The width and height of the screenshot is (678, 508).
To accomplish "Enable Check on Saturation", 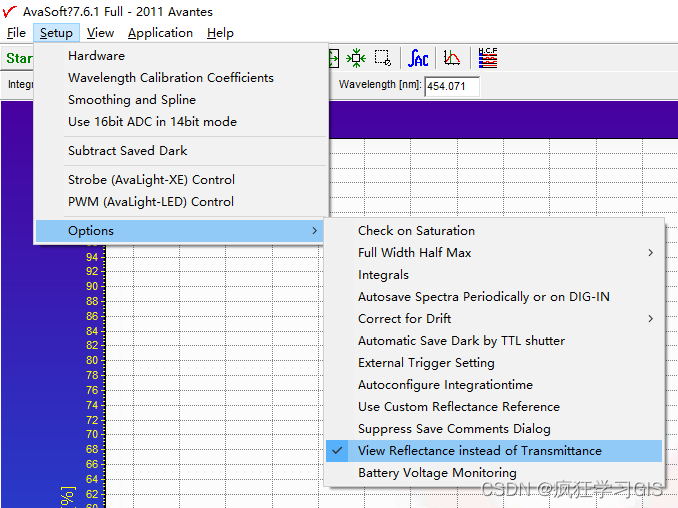I will coord(494,231).
